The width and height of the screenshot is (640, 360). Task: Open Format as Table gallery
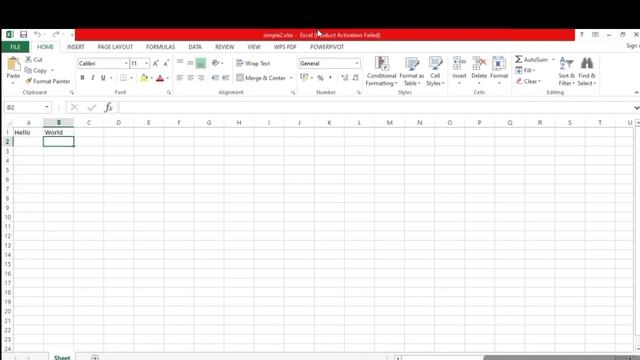click(411, 71)
